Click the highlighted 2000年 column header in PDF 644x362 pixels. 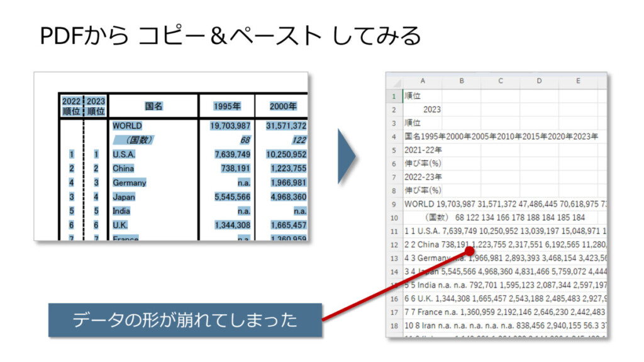(283, 106)
